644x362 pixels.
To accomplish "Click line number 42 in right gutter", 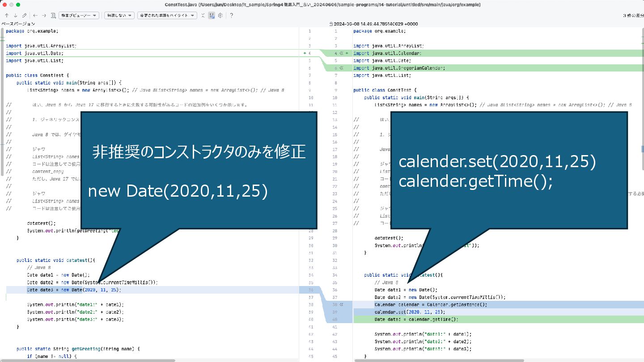I will coord(335,334).
